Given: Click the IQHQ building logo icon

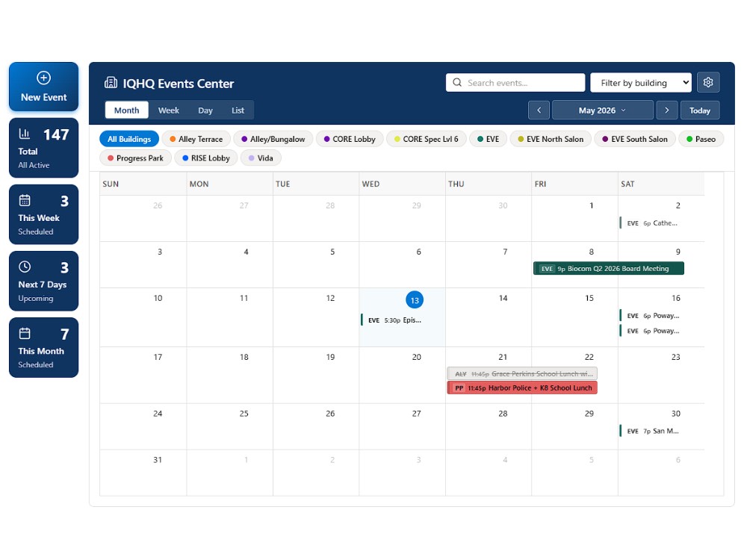Looking at the screenshot, I should tap(111, 83).
